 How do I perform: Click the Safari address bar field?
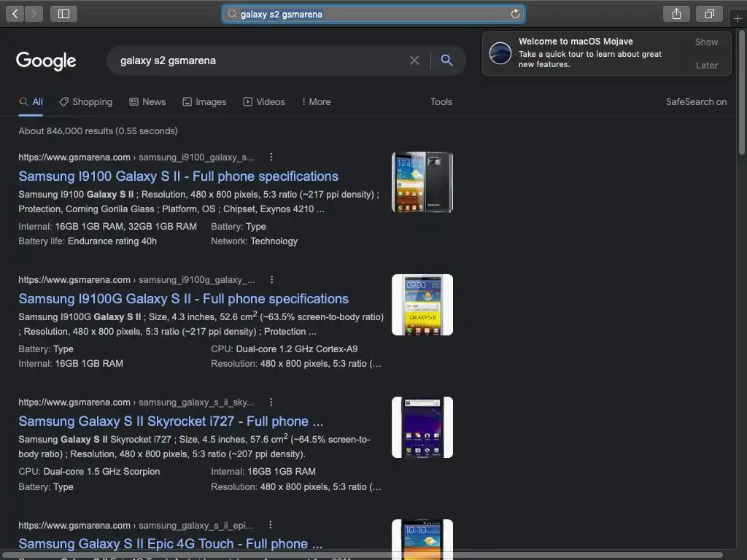(373, 14)
